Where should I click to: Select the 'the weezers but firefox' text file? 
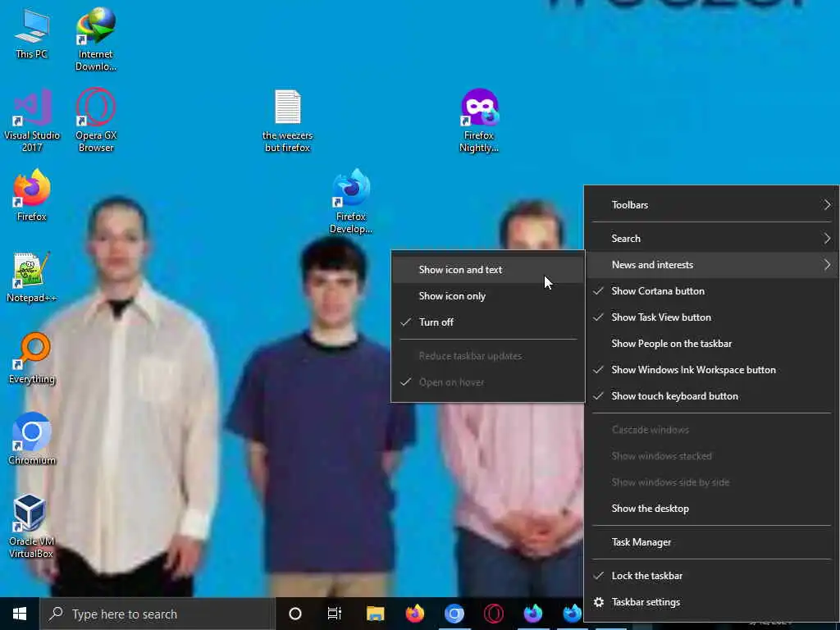coord(288,121)
